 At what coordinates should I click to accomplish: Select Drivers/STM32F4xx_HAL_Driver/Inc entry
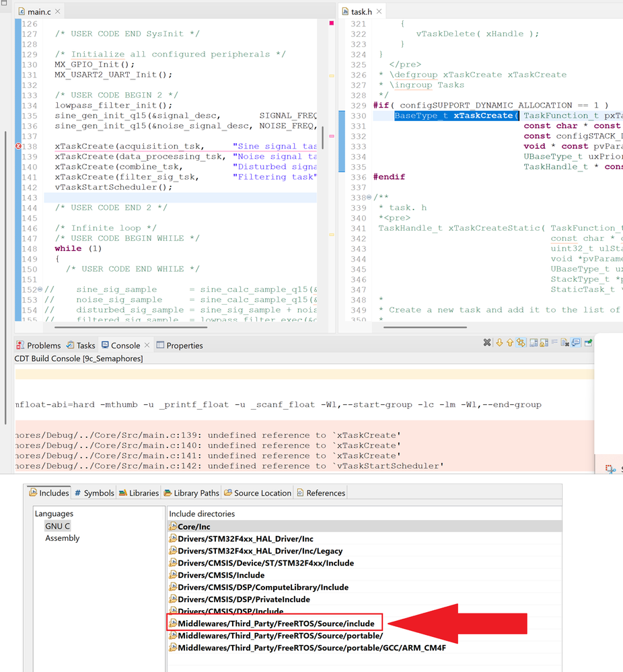pyautogui.click(x=365, y=539)
